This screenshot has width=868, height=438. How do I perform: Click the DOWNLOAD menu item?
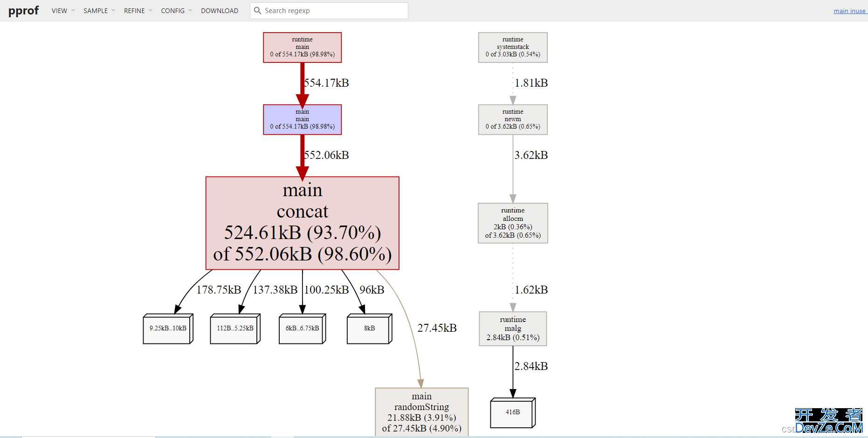pos(220,11)
